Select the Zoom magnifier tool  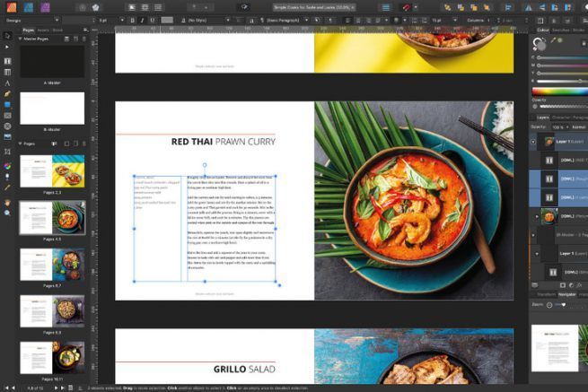tap(7, 213)
